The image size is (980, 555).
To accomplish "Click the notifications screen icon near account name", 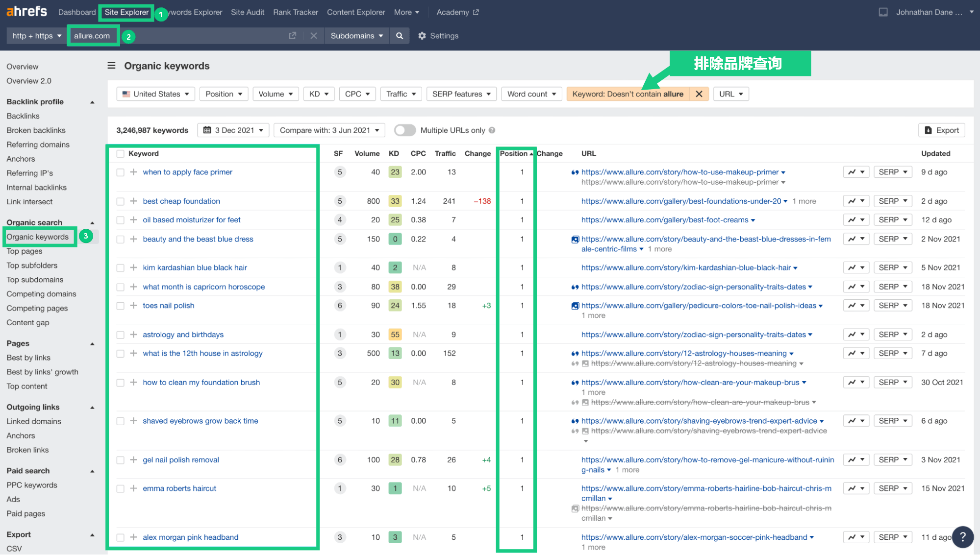I will [883, 12].
